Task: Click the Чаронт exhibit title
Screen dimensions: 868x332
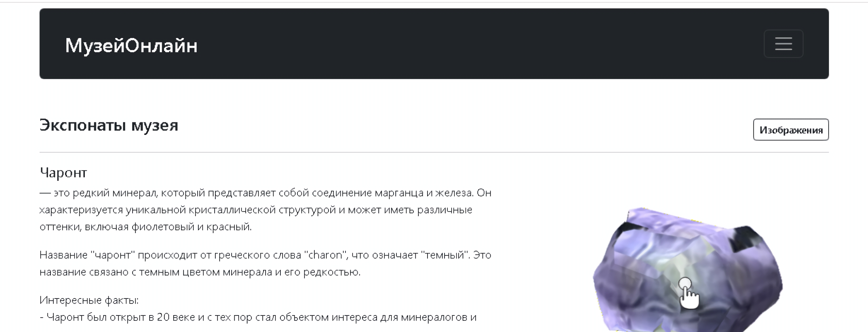Action: click(63, 172)
